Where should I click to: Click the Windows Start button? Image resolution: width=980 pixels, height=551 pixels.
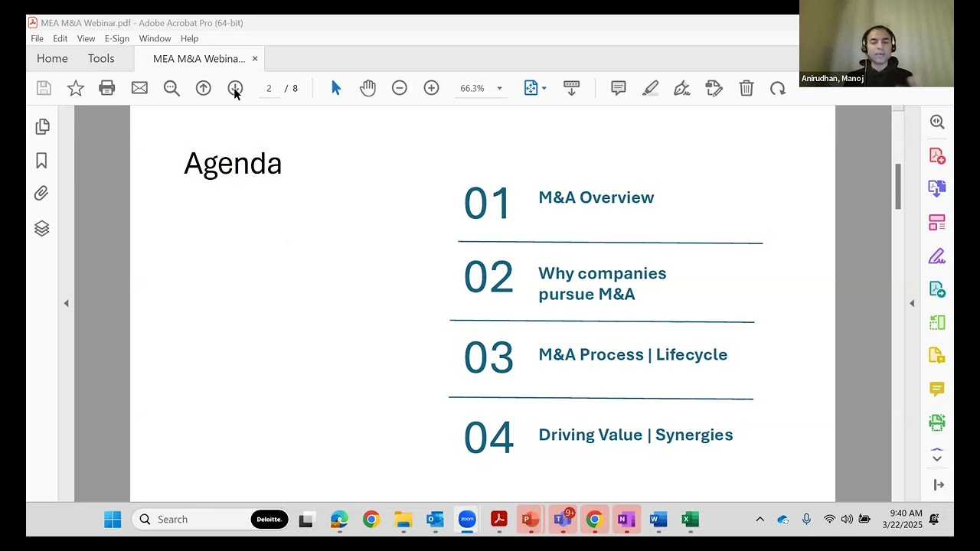pyautogui.click(x=113, y=520)
